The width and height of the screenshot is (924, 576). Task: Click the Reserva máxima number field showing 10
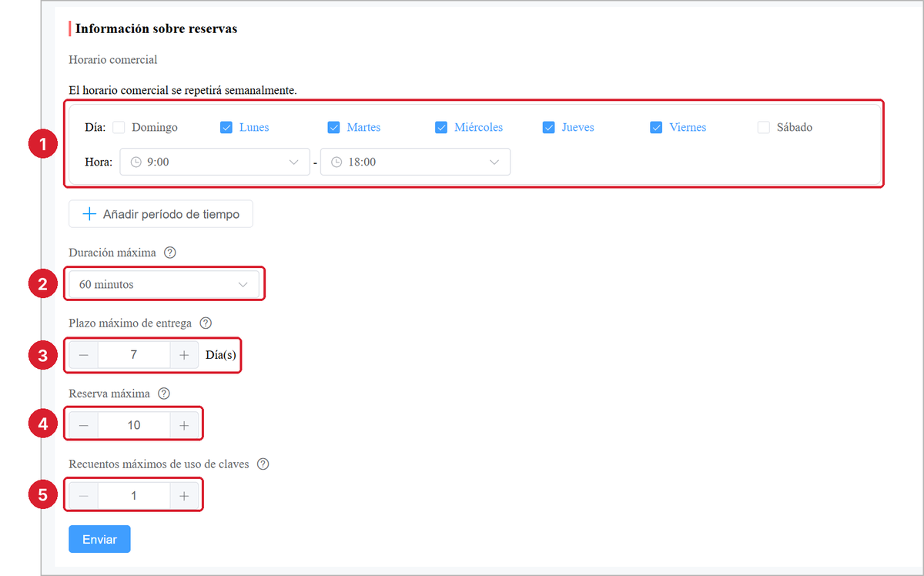click(x=134, y=425)
